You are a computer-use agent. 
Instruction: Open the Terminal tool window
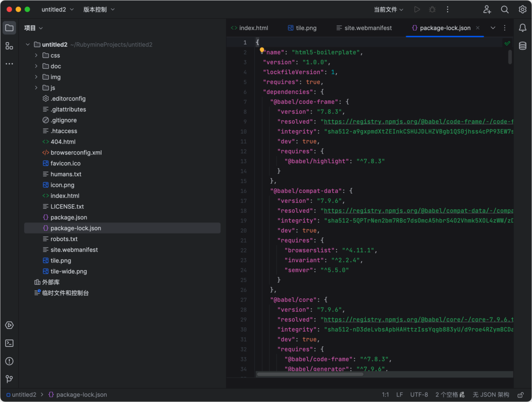(9, 343)
